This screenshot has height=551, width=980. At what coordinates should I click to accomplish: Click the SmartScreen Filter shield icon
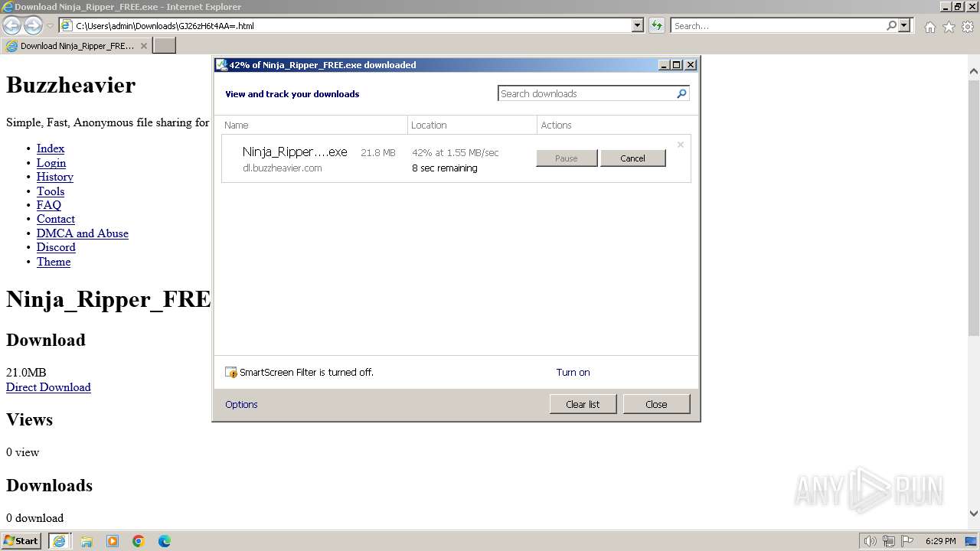(x=231, y=373)
